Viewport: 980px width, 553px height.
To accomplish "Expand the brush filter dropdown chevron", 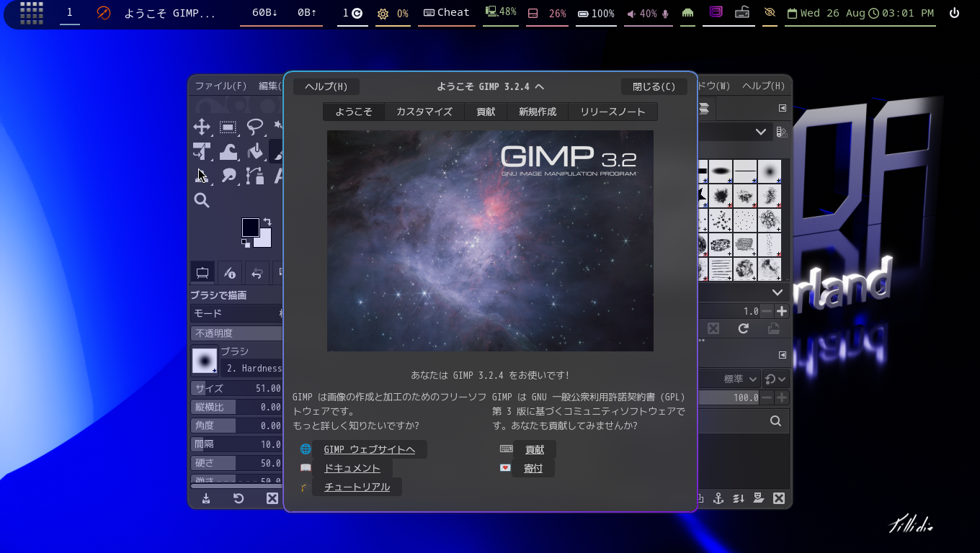I will coord(760,132).
